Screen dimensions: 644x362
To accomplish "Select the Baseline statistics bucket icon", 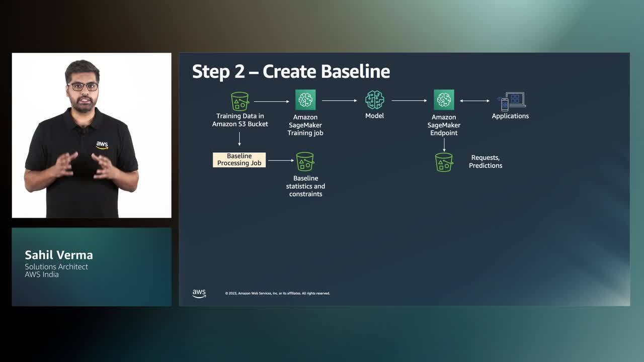I will point(305,162).
